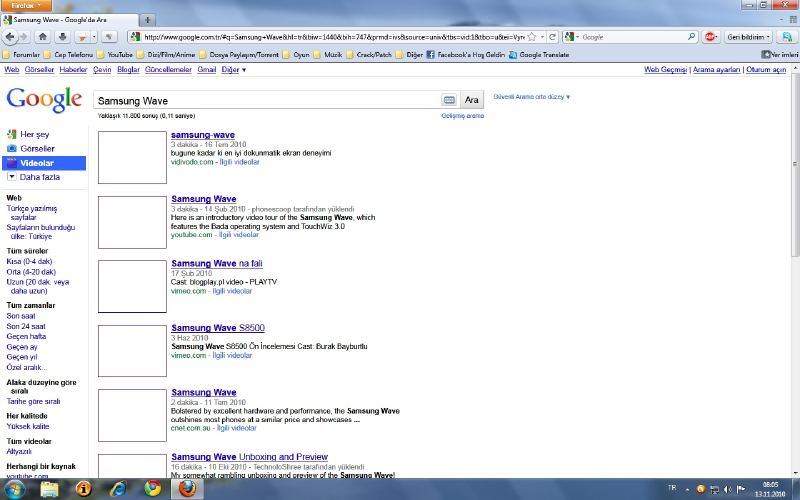The height and width of the screenshot is (500, 800).
Task: Filter by Altyazılı videos
Action: point(19,452)
